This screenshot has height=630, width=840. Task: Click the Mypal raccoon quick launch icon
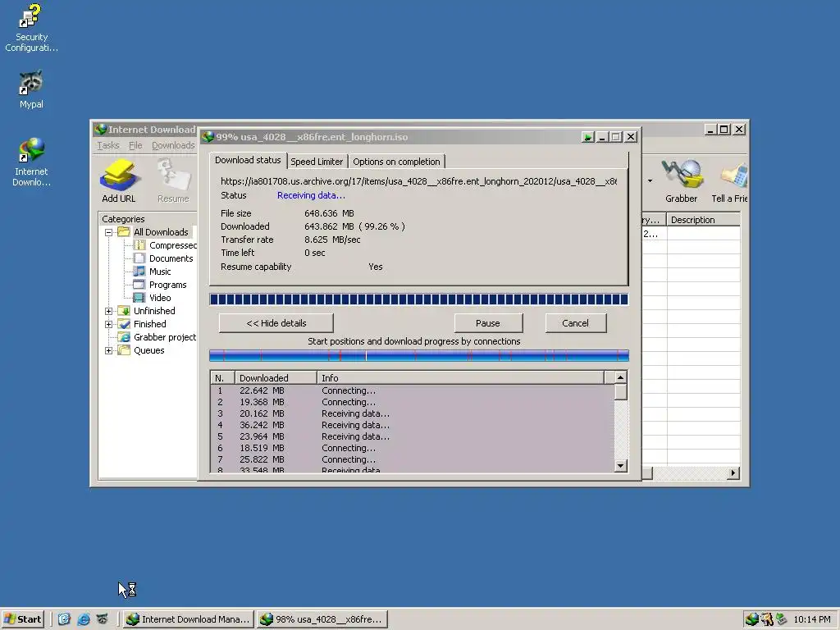[103, 619]
